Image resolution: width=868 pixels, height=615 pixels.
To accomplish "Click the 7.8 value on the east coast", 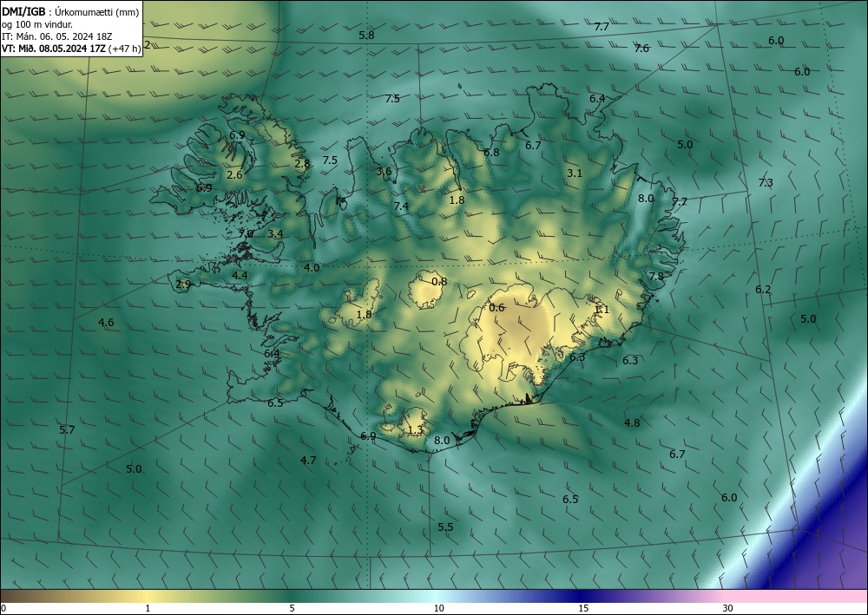I will click(x=656, y=276).
